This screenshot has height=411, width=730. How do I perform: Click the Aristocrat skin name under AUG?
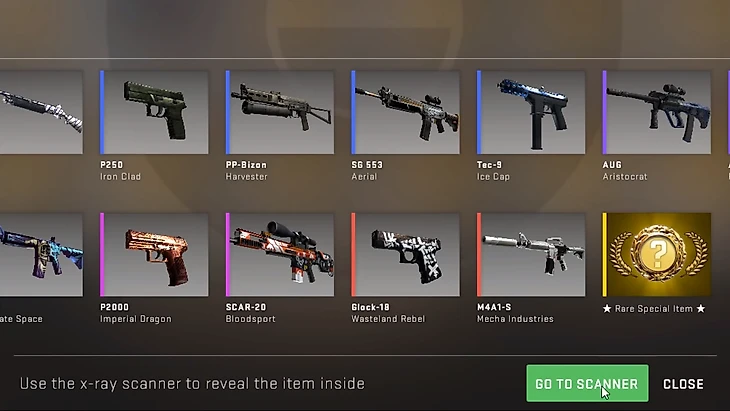tap(625, 176)
